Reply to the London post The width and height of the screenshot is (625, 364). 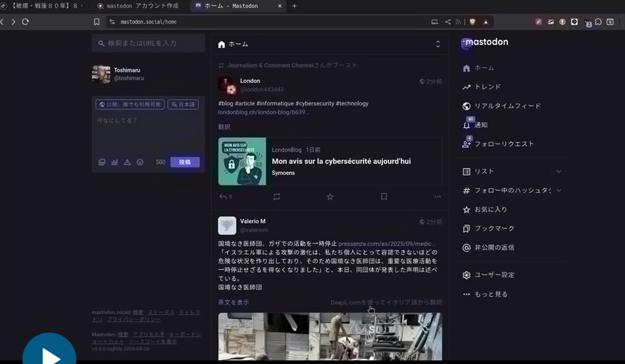(x=223, y=197)
